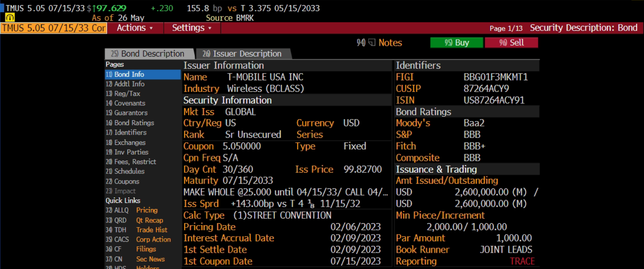
Task: Click the TRACE reporting value
Action: 522,261
